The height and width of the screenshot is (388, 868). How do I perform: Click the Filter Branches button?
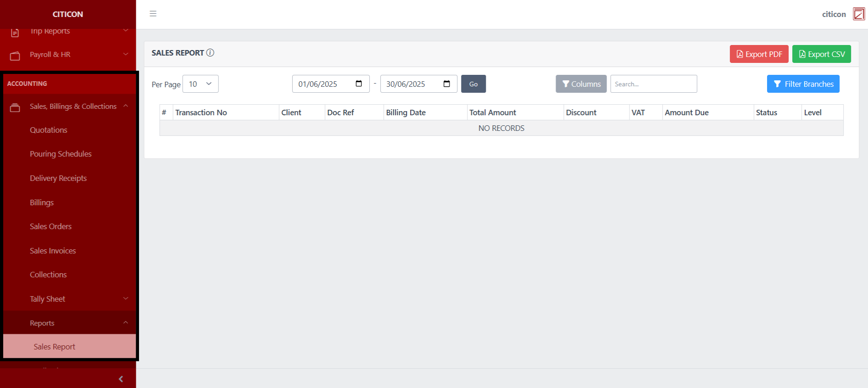pos(803,84)
